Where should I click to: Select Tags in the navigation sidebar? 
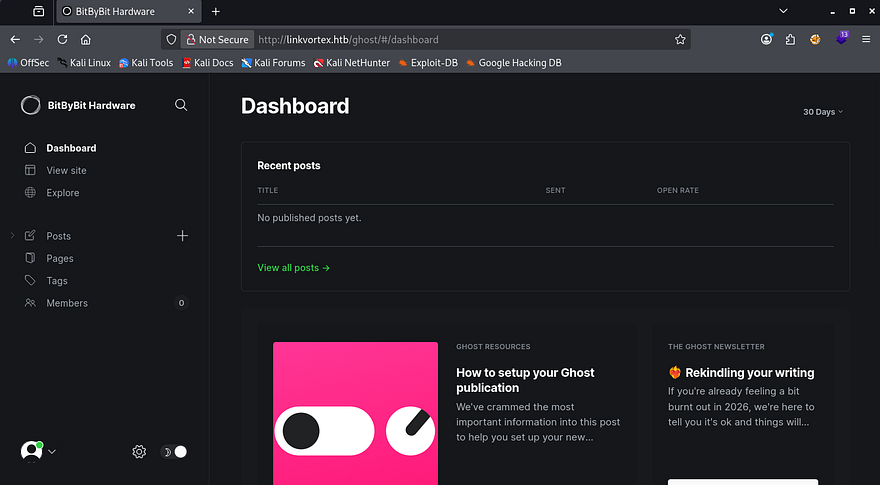(x=57, y=281)
